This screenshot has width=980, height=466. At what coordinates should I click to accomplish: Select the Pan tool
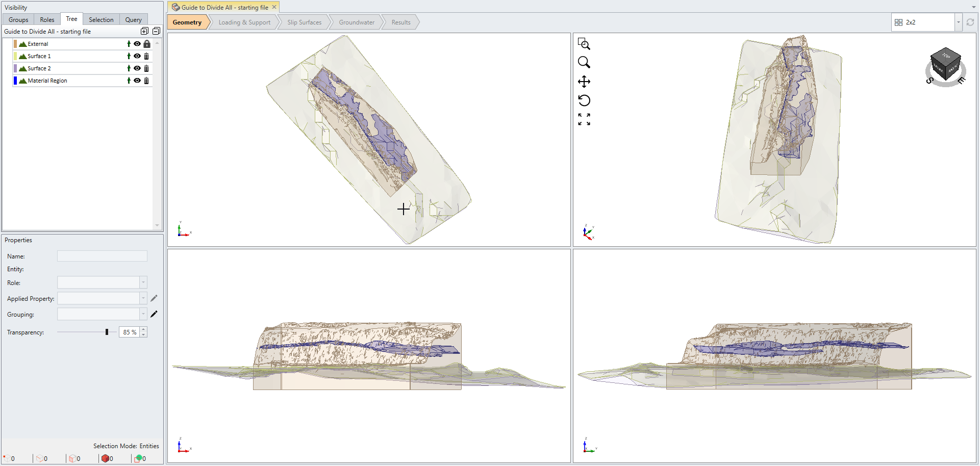click(584, 81)
